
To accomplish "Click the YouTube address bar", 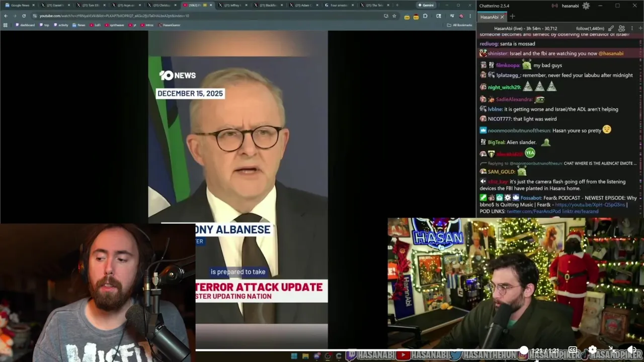I will point(206,16).
